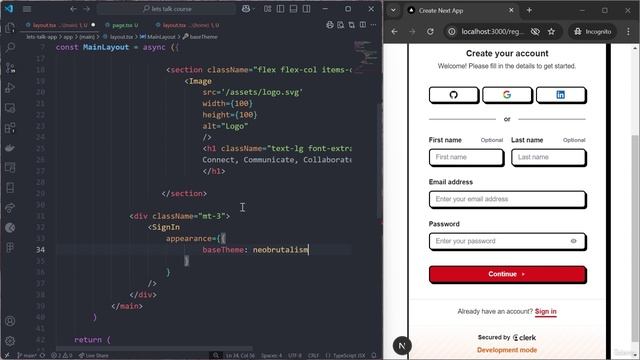
Task: Click the 'neobrutalism' word in code
Action: 280,250
